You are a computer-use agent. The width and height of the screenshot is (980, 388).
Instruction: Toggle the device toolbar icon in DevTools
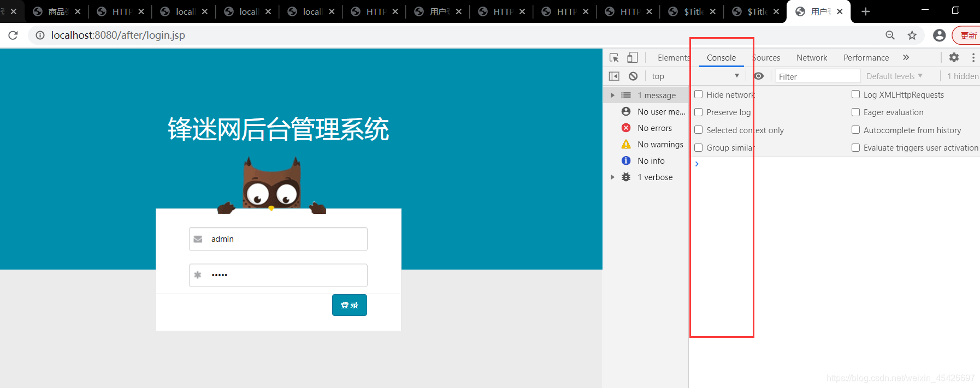click(632, 57)
